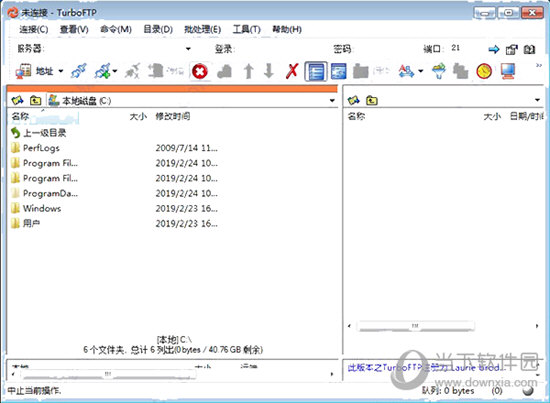The image size is (550, 403).
Task: Click the transfer mode icon
Action: (x=406, y=71)
